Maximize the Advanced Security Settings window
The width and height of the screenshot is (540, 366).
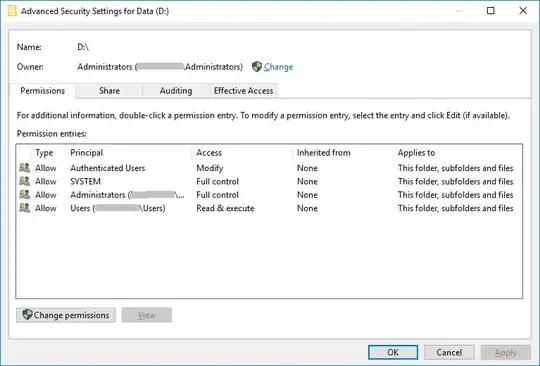(491, 11)
